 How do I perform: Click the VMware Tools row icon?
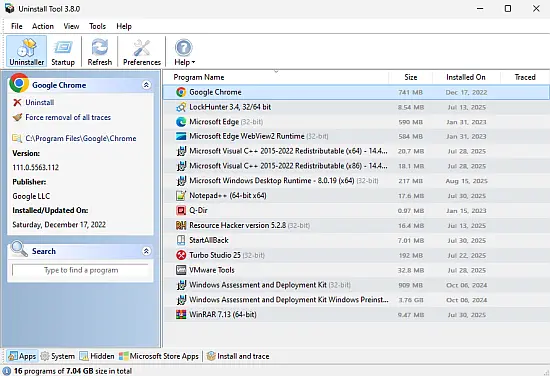181,270
